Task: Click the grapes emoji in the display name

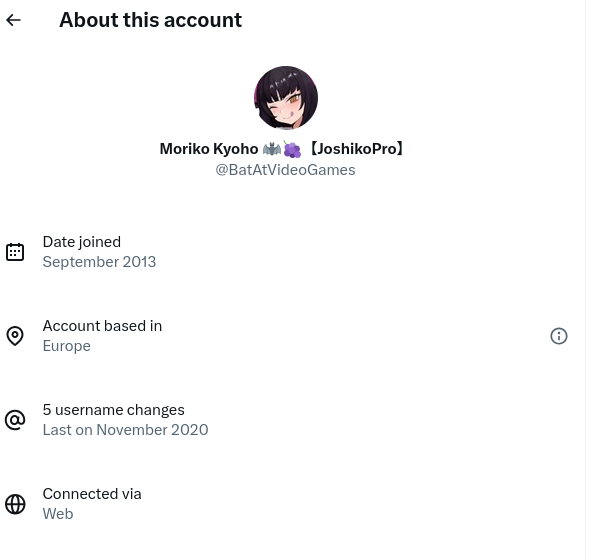Action: coord(292,149)
